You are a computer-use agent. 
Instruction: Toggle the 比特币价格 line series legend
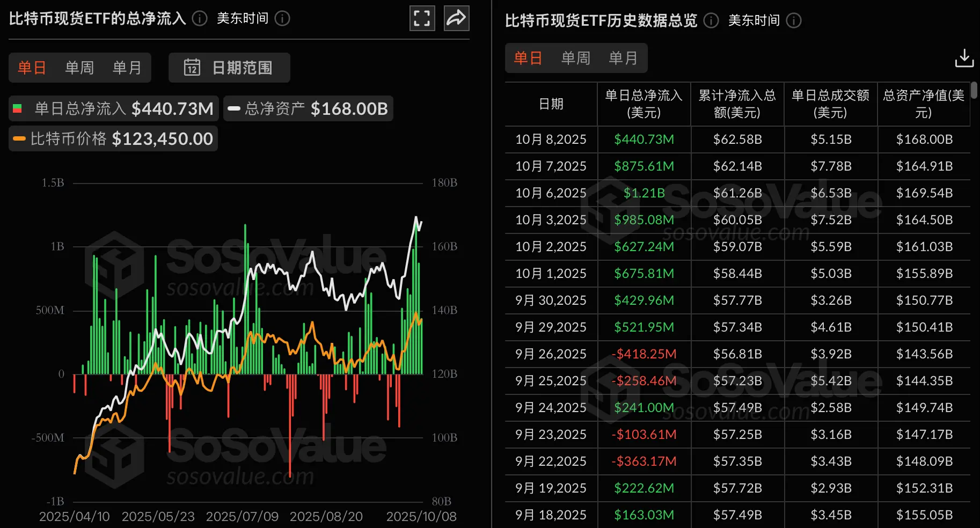113,139
